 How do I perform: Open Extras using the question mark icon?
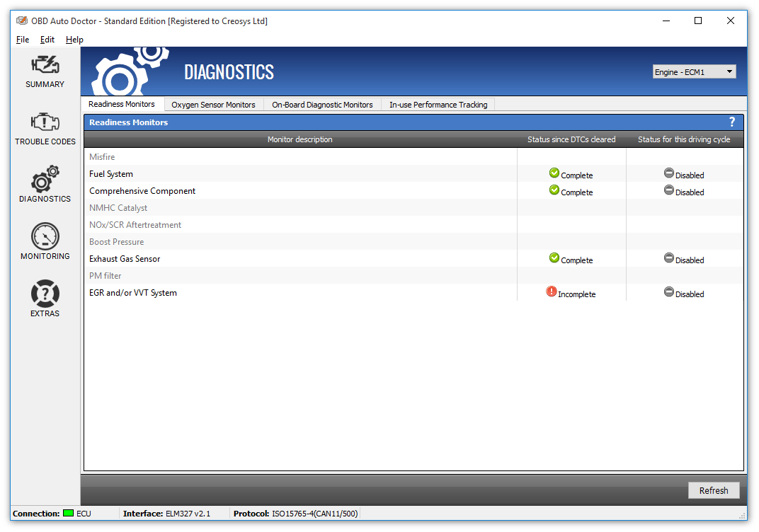45,297
